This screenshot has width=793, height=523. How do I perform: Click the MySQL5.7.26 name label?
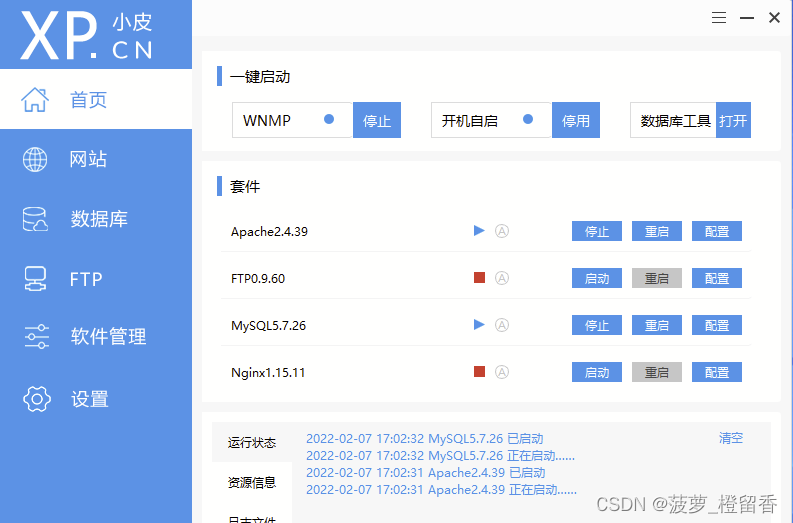coord(268,325)
